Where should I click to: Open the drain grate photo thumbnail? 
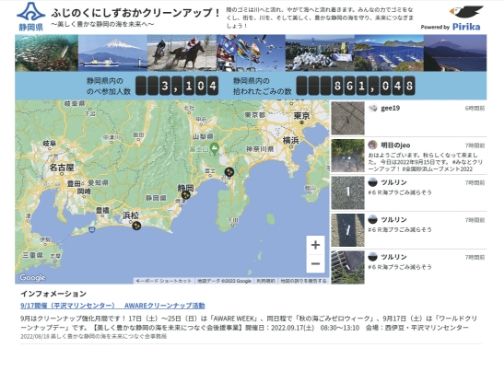click(348, 267)
